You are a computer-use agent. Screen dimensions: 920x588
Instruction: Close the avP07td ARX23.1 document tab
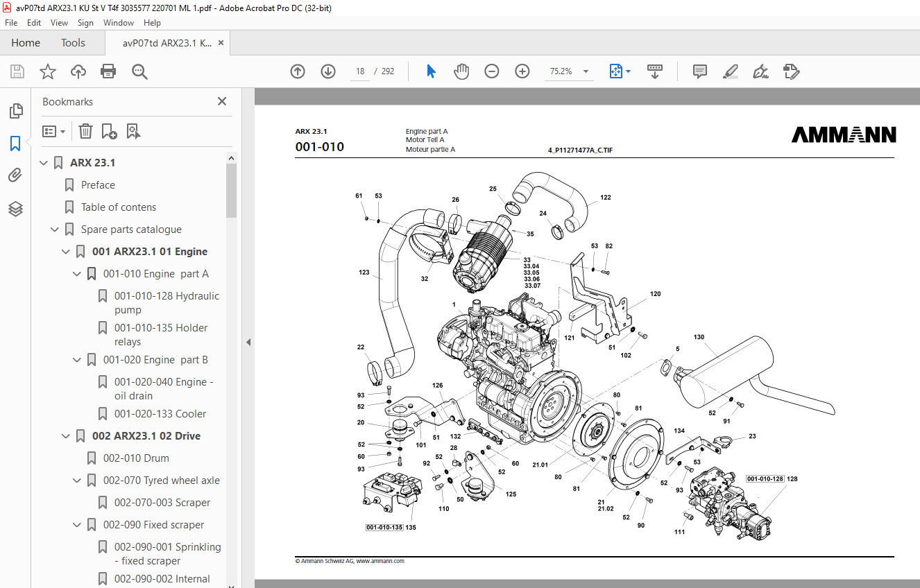pos(221,43)
